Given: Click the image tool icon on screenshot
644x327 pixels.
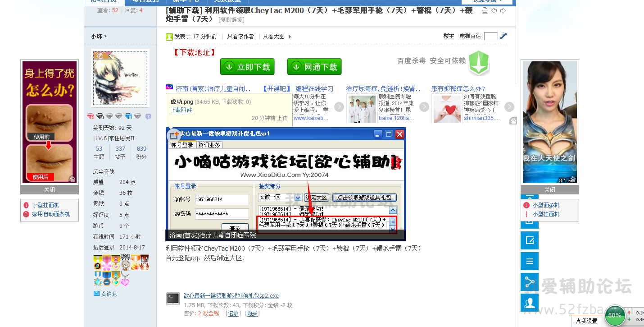Looking at the screenshot, I should [173, 135].
